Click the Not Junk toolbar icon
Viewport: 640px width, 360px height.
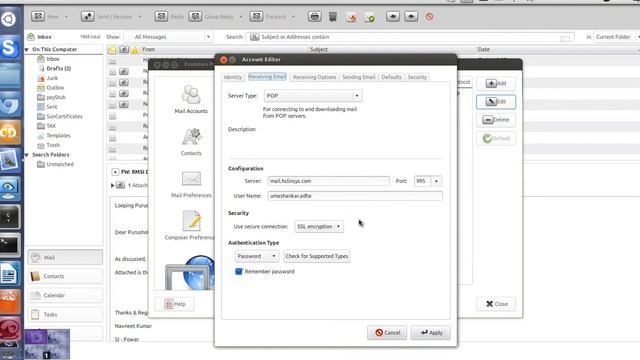370,17
